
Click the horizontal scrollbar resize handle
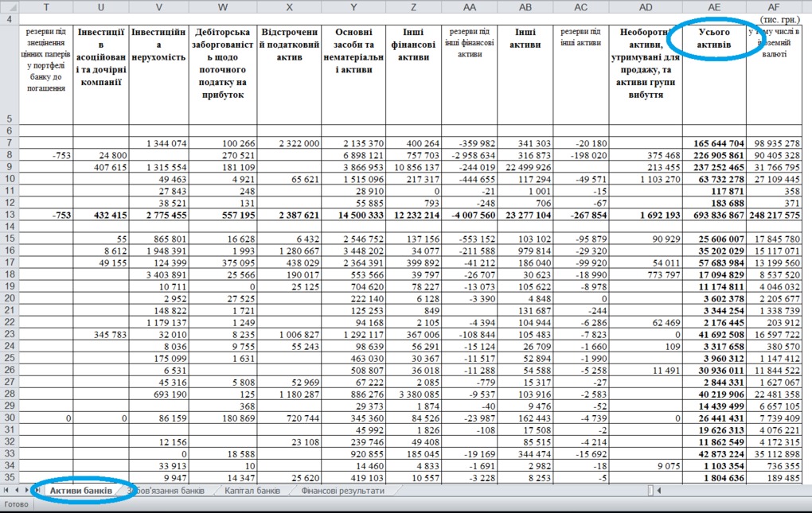650,491
